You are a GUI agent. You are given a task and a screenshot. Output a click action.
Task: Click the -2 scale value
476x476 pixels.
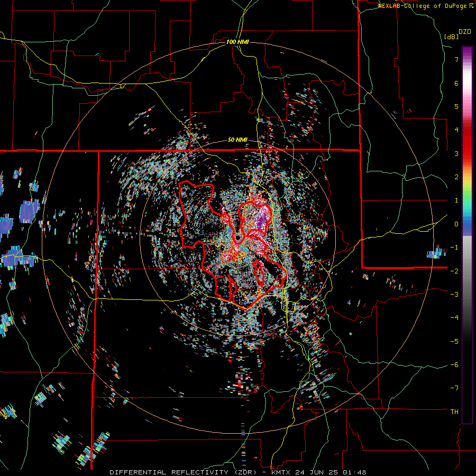pyautogui.click(x=454, y=271)
